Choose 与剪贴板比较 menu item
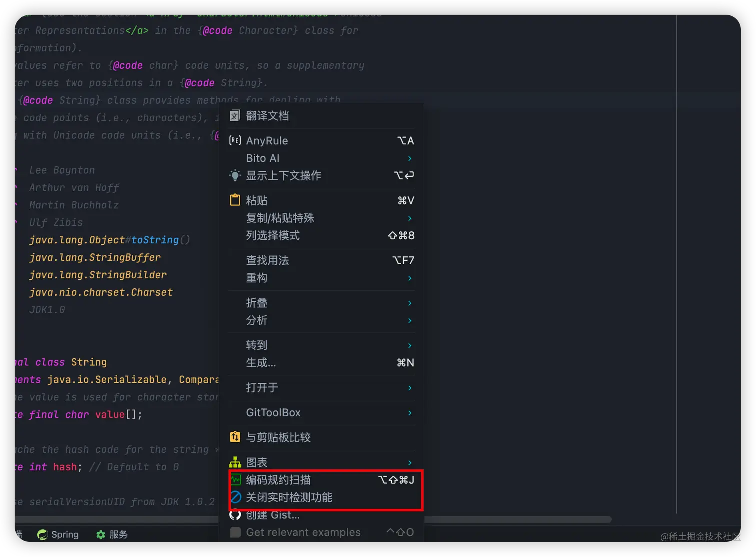This screenshot has height=557, width=756. click(x=321, y=437)
